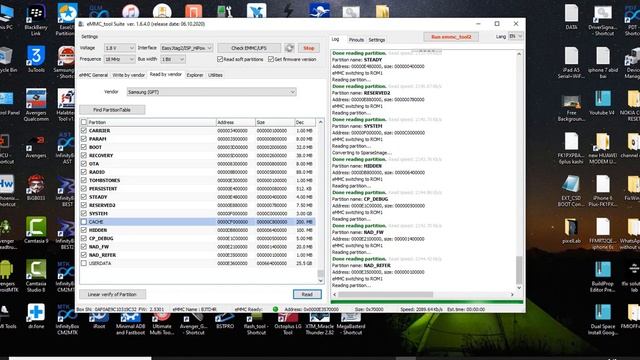Switch to Pinouts tab in log panel
This screenshot has height=360, width=640.
pyautogui.click(x=356, y=40)
